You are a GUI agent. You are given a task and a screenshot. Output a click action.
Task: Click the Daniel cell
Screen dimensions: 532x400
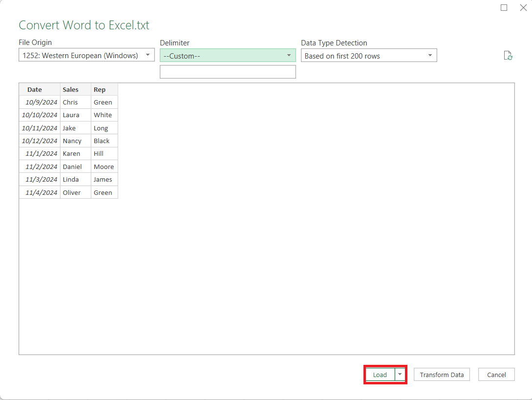pos(76,167)
